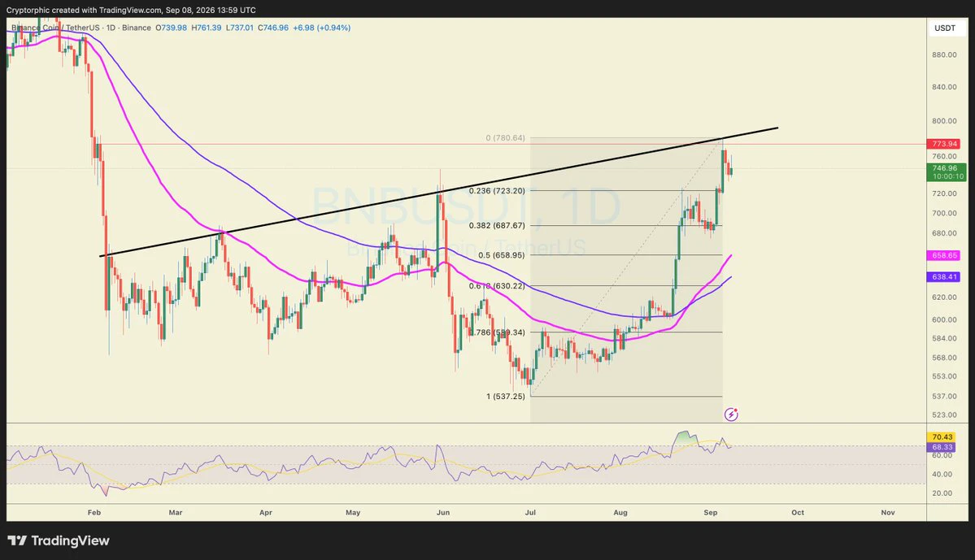
Task: Click the Jun label on time axis
Action: click(442, 513)
